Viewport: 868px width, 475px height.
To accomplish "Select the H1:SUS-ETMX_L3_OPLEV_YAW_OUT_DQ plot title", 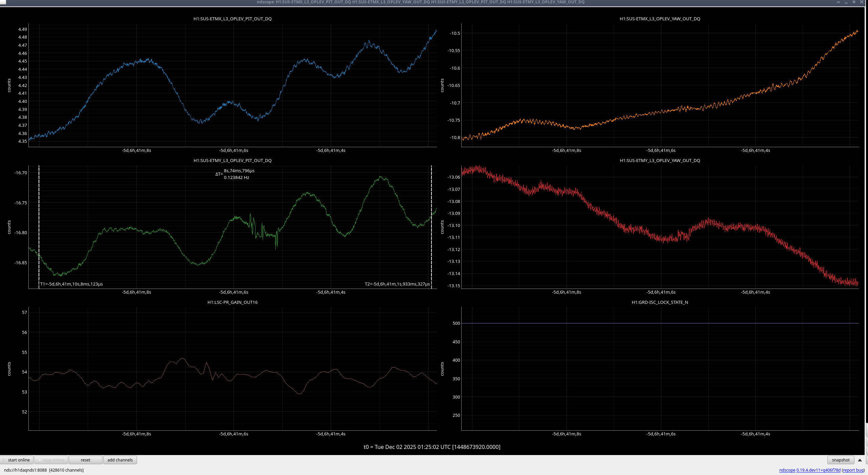I will [x=660, y=19].
